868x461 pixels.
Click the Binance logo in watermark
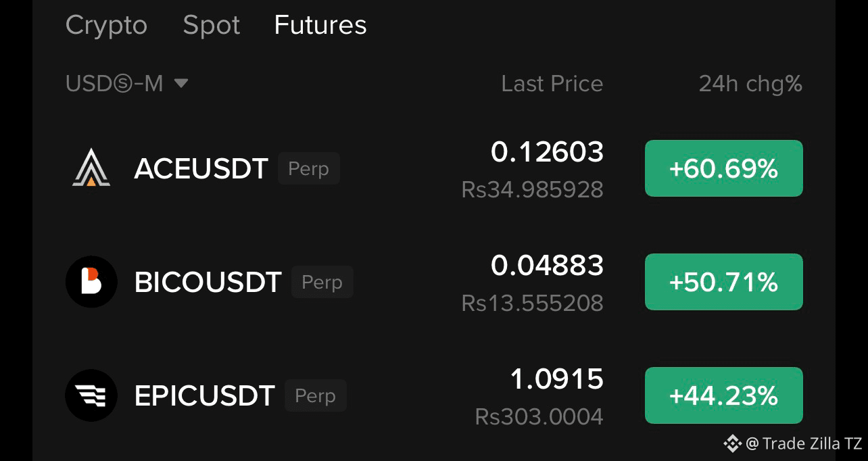pos(732,443)
